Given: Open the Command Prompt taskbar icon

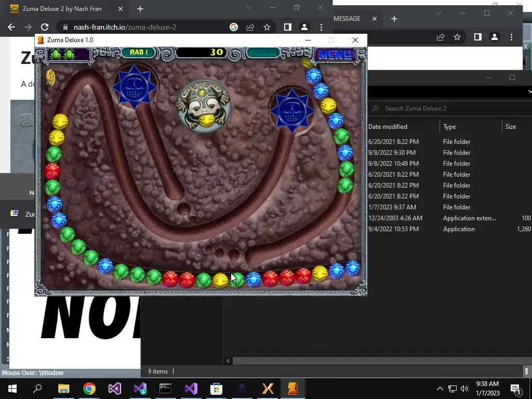Looking at the screenshot, I should tap(165, 389).
